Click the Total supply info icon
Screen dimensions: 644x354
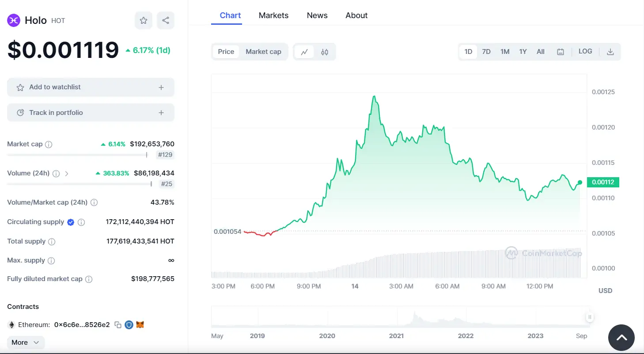[52, 241]
